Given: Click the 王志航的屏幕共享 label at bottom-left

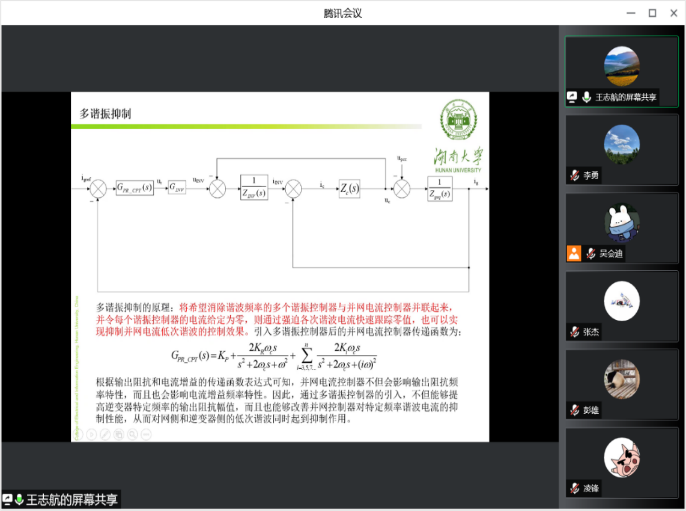Looking at the screenshot, I should pos(71,499).
